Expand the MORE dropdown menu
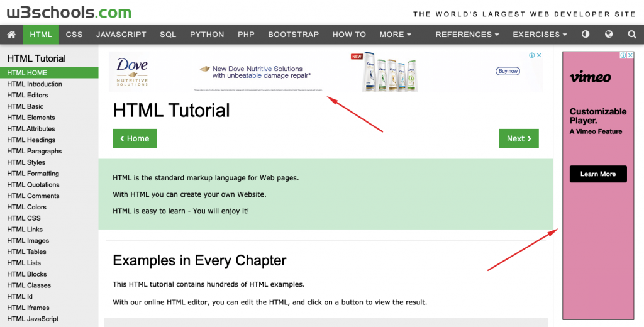The height and width of the screenshot is (327, 644). tap(395, 35)
